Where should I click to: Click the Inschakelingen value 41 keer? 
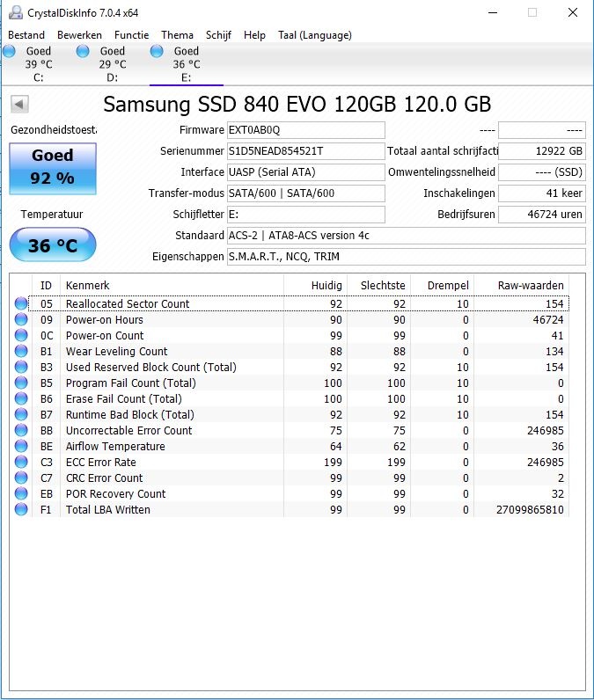tap(542, 193)
